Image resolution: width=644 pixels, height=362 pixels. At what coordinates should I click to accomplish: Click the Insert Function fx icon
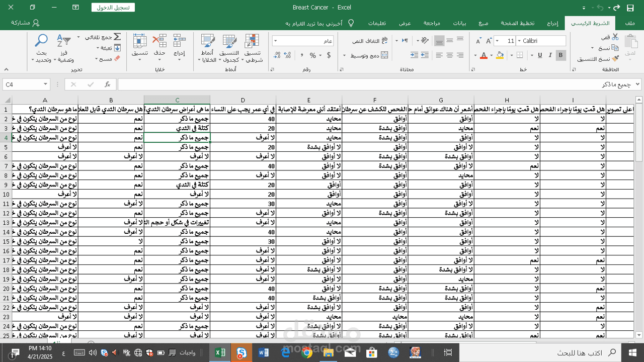(107, 84)
